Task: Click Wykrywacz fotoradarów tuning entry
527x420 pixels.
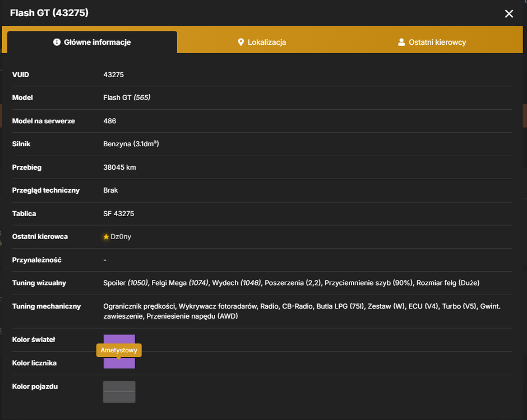Action: point(217,306)
